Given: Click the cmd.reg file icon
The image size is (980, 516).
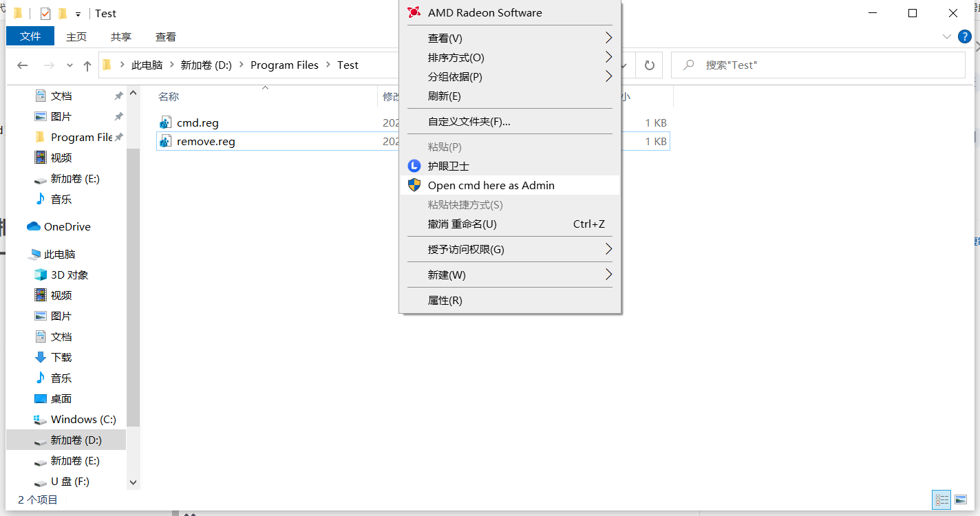Looking at the screenshot, I should [x=164, y=122].
